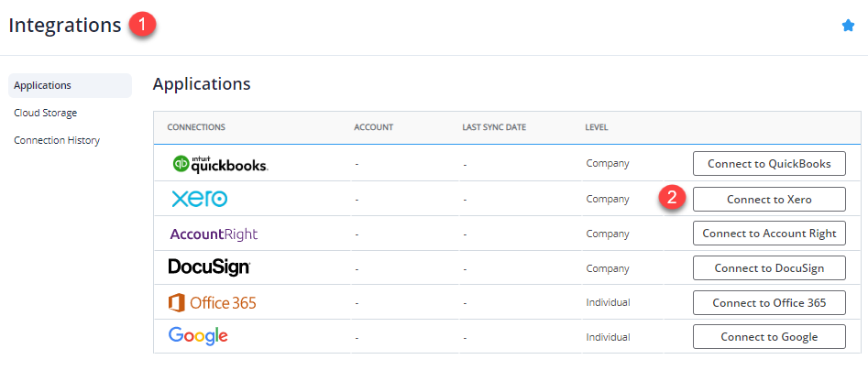868x381 pixels.
Task: Click Individual level in Office 365 row
Action: tap(608, 302)
